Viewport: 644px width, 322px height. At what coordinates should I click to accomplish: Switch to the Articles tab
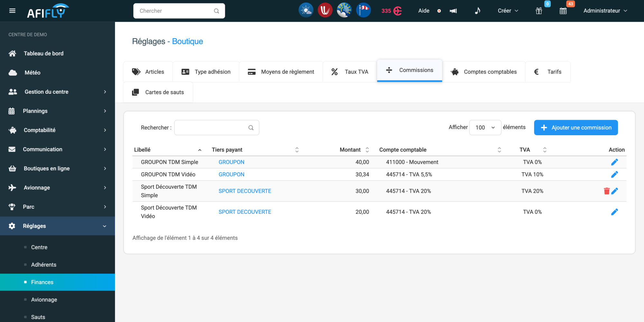(148, 72)
